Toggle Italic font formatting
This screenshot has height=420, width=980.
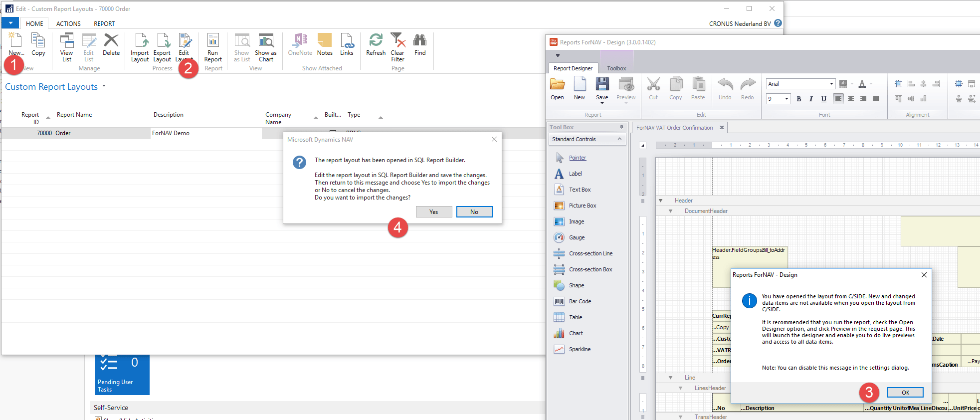(811, 99)
